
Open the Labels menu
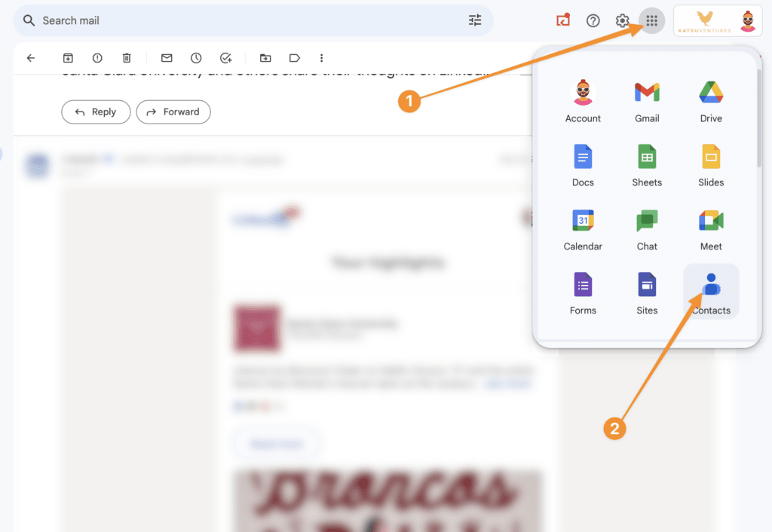tap(295, 58)
